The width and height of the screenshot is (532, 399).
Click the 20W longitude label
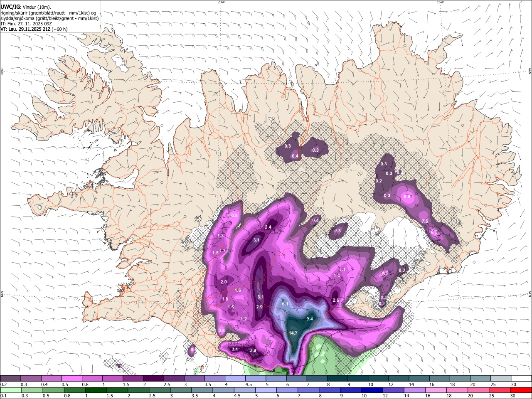pyautogui.click(x=221, y=2)
